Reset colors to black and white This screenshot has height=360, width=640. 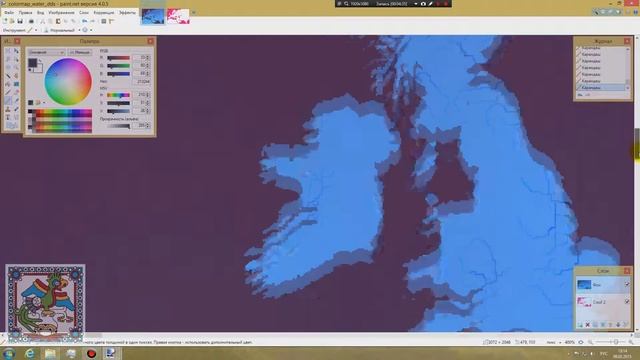30,70
